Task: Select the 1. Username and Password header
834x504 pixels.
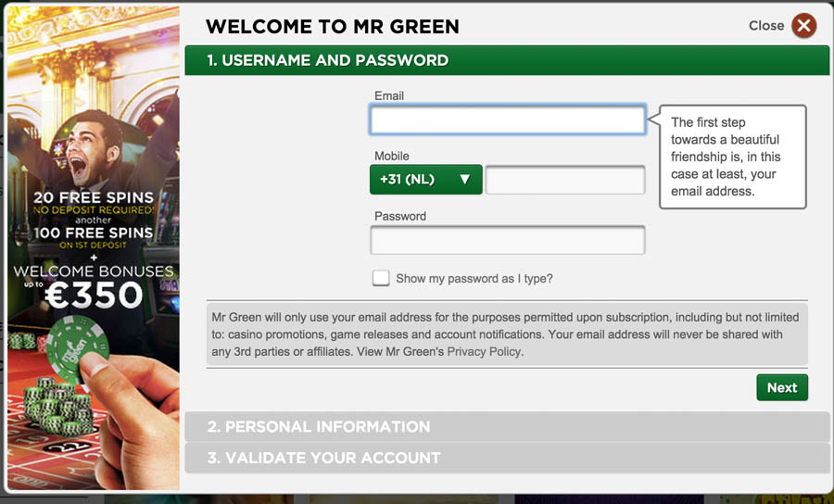Action: pos(507,60)
